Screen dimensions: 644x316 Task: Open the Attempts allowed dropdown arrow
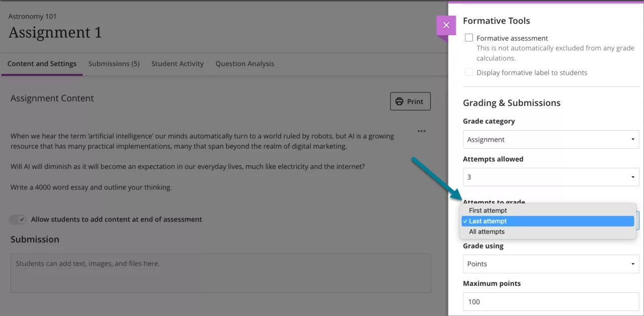point(633,177)
